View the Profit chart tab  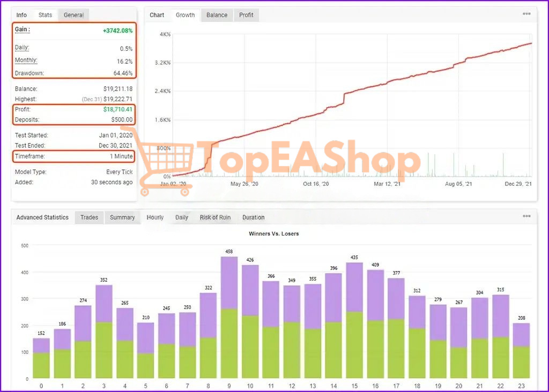coord(247,15)
